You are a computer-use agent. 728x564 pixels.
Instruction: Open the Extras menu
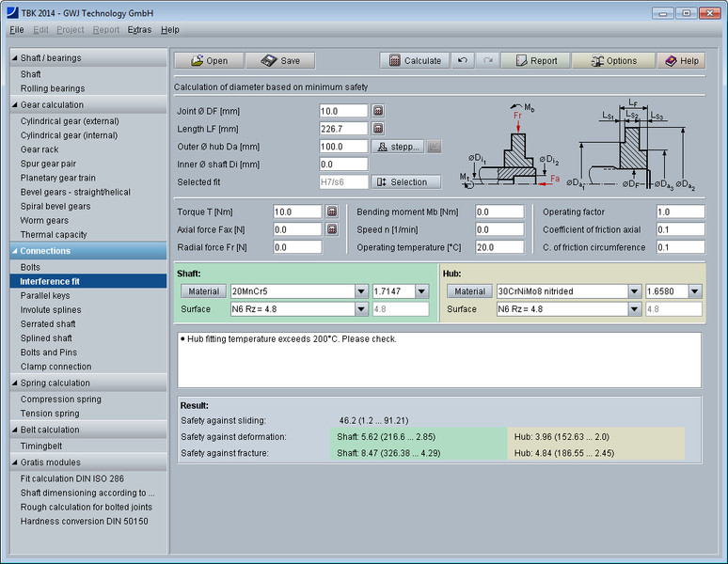139,30
